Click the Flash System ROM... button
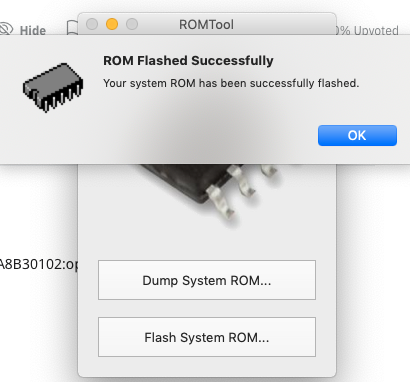Image resolution: width=410 pixels, height=382 pixels. point(207,337)
